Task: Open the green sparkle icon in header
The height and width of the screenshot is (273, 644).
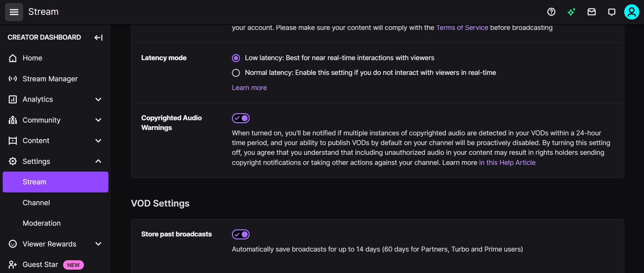Action: [571, 12]
